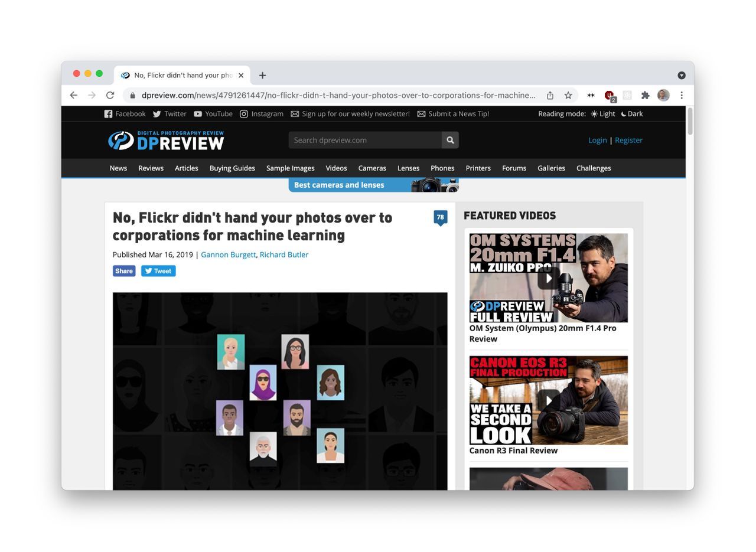
Task: Click the search magnifier button
Action: (x=450, y=140)
